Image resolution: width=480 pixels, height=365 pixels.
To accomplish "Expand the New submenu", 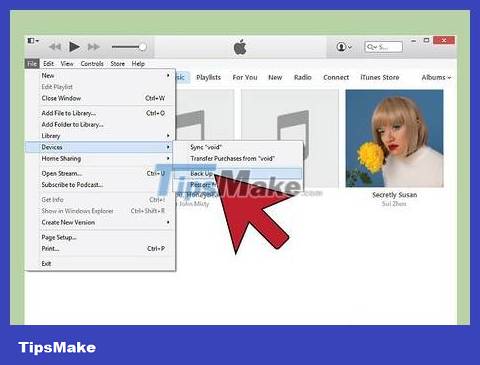I will click(100, 76).
